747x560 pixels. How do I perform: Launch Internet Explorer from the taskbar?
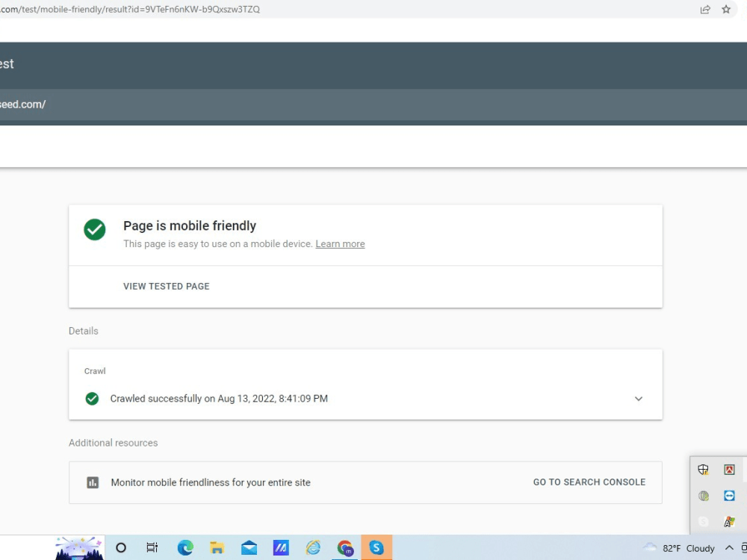tap(313, 547)
